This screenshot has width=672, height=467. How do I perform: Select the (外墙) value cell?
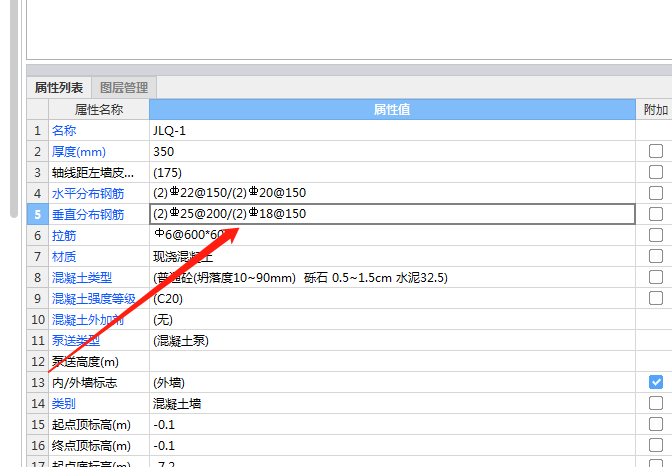tap(392, 382)
